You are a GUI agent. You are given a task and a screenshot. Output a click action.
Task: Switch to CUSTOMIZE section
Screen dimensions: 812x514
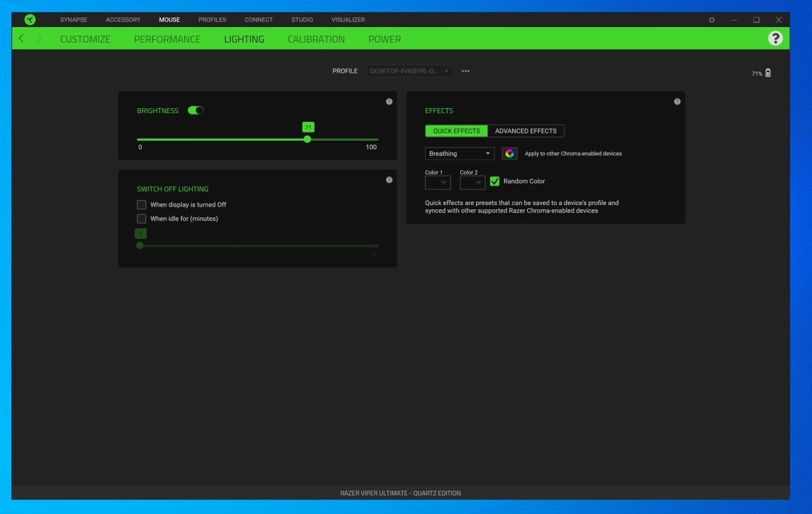pos(85,39)
